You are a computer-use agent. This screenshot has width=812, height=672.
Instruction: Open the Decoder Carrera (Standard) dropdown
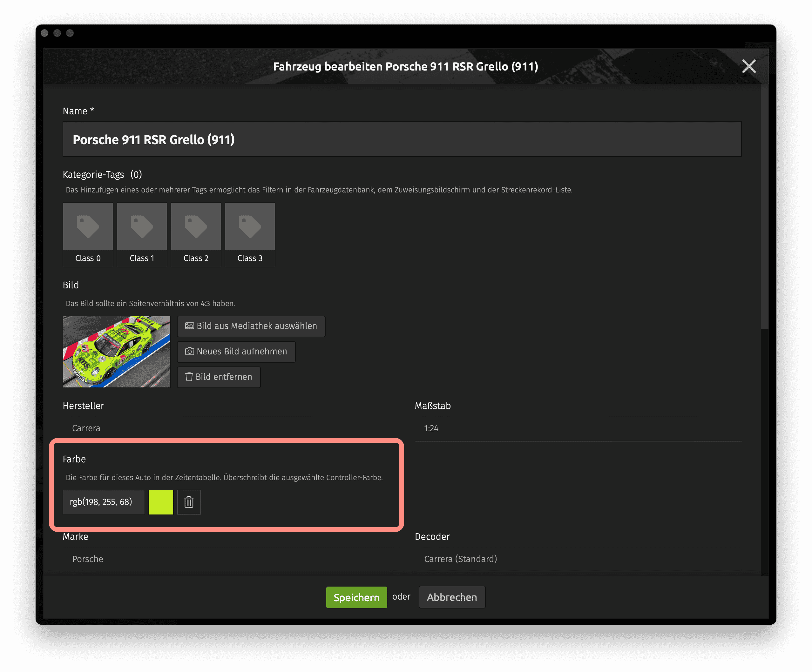[x=578, y=559]
